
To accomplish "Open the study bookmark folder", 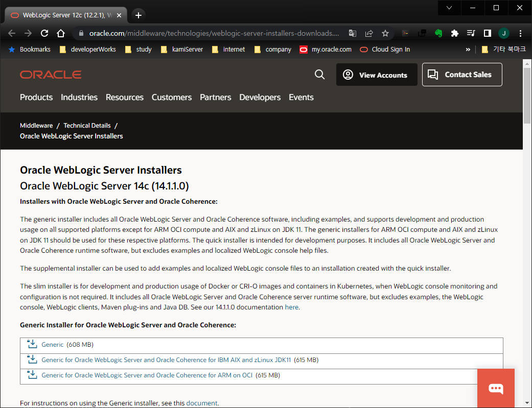I will tap(138, 50).
